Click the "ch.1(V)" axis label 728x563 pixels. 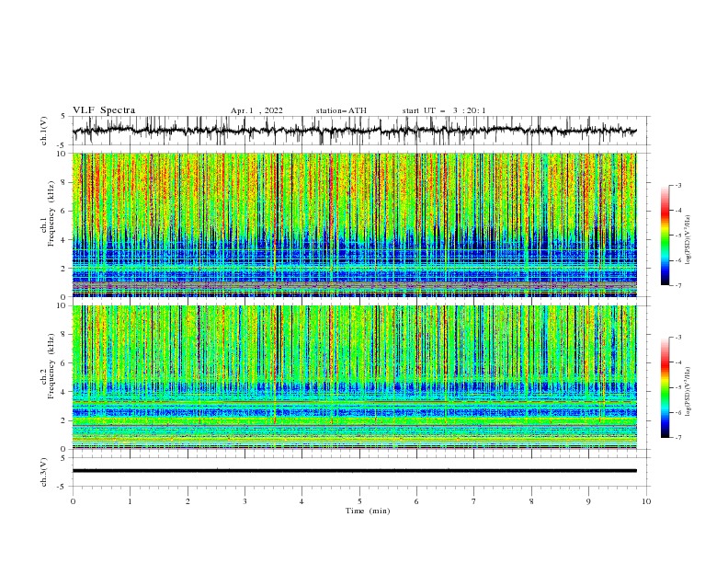(44, 131)
